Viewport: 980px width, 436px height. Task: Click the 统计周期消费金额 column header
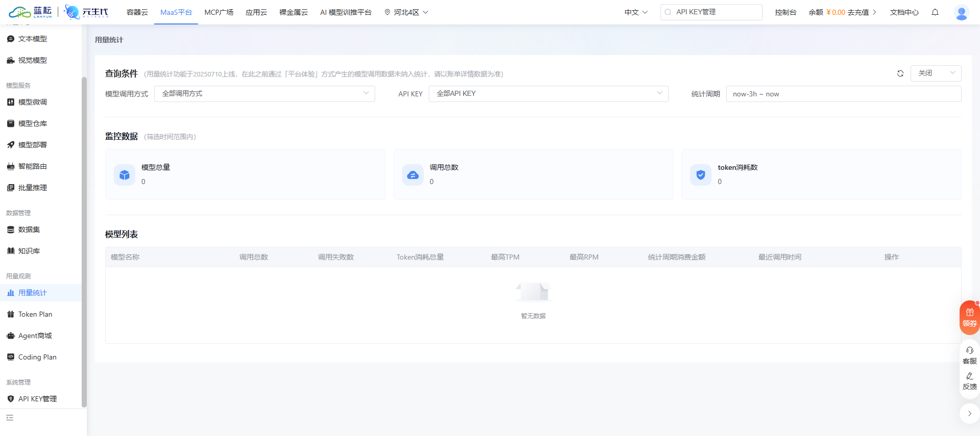(677, 257)
